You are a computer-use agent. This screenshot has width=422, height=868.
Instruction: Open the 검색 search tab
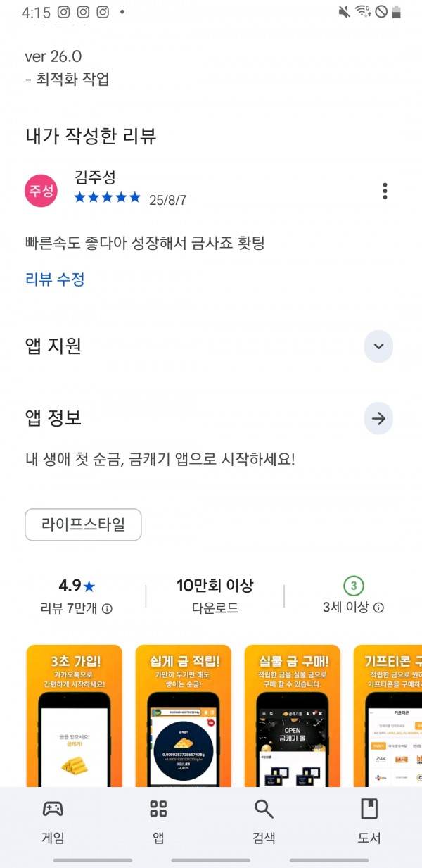[264, 821]
